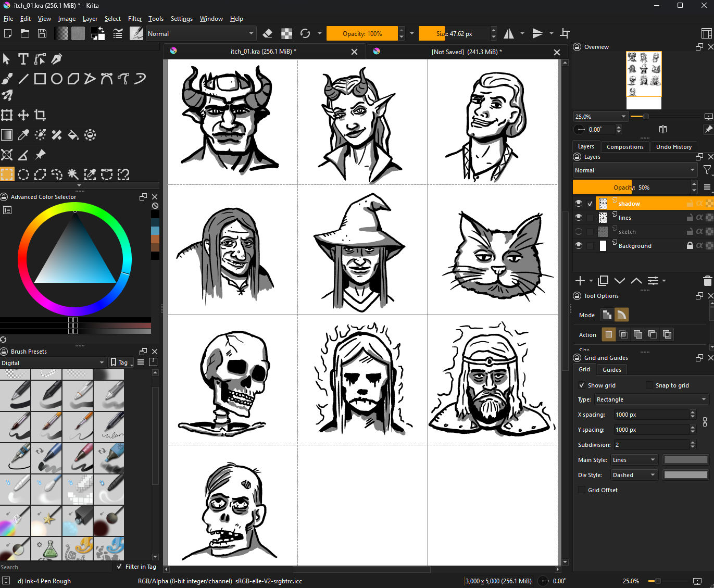Open the Guides tab

click(611, 370)
